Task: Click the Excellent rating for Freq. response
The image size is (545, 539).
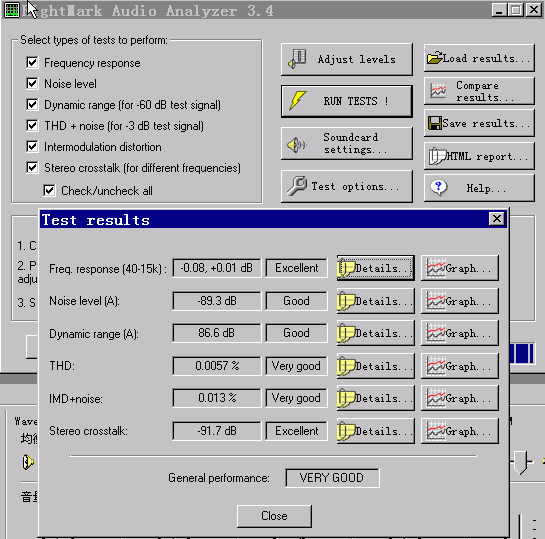Action: (x=296, y=268)
